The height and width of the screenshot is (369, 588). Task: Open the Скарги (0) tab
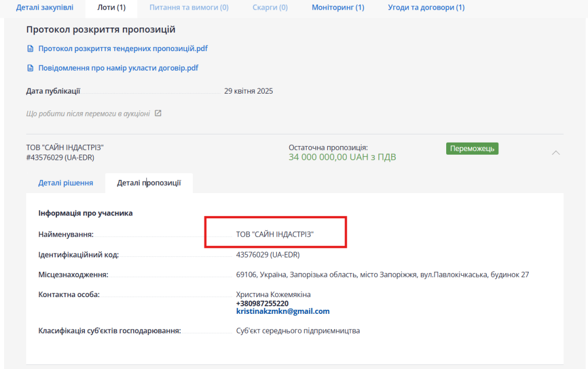(x=270, y=7)
